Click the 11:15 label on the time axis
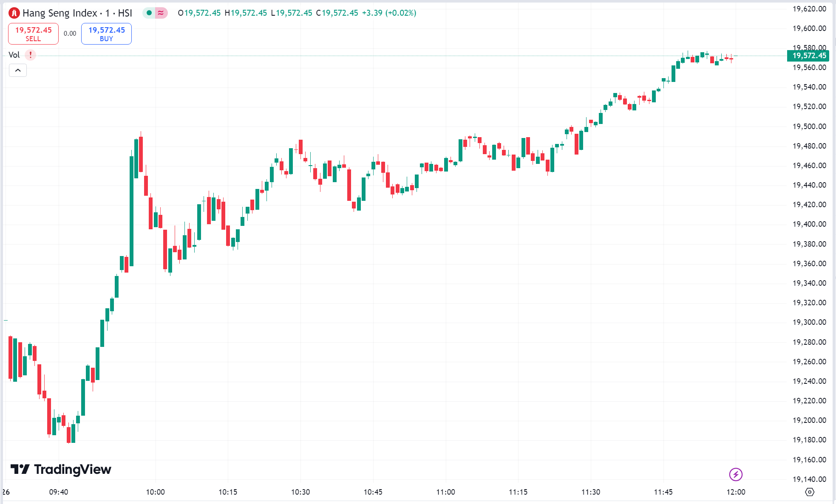The width and height of the screenshot is (836, 504). 518,492
